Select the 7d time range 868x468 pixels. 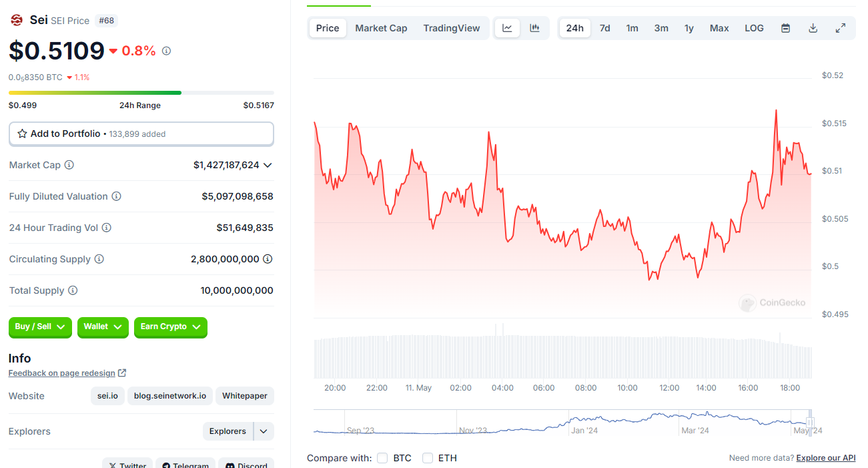[x=604, y=28]
